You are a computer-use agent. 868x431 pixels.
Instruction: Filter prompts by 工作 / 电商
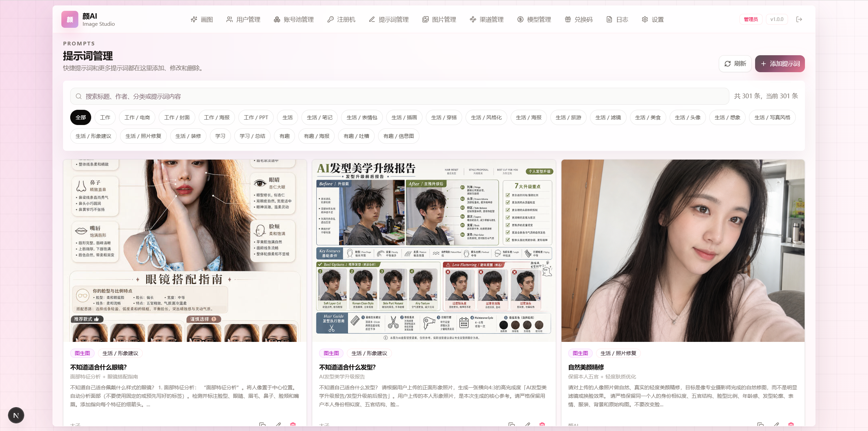point(137,118)
